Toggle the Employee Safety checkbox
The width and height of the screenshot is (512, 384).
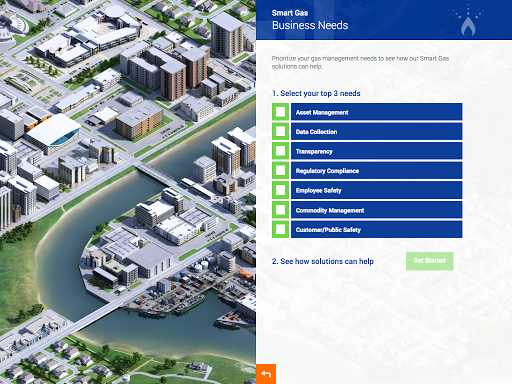point(280,190)
